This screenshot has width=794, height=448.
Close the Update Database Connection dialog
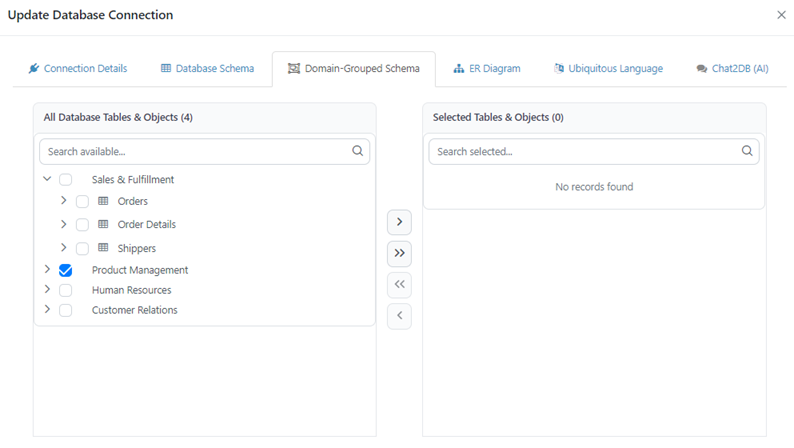pos(781,15)
